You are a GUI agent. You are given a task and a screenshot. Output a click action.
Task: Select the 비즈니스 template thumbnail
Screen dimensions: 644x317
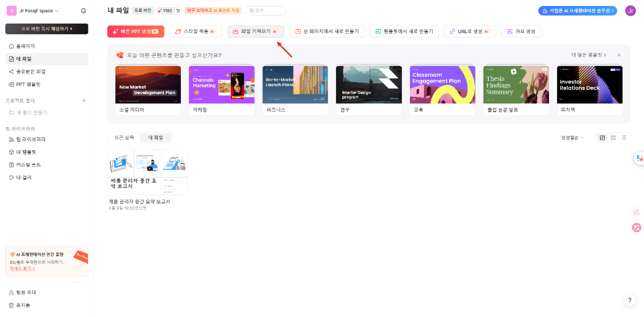tap(295, 85)
